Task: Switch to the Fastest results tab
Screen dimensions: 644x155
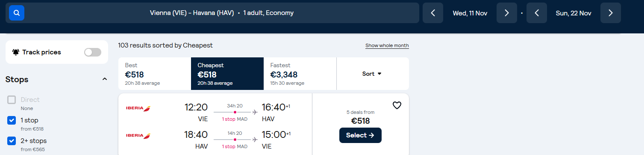Action: (300, 74)
